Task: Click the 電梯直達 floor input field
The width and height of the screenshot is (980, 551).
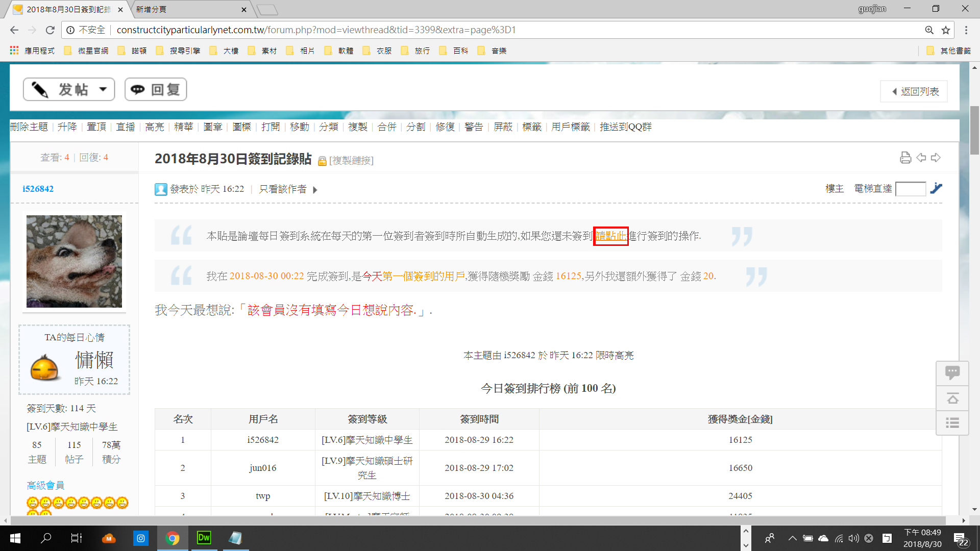Action: [911, 189]
